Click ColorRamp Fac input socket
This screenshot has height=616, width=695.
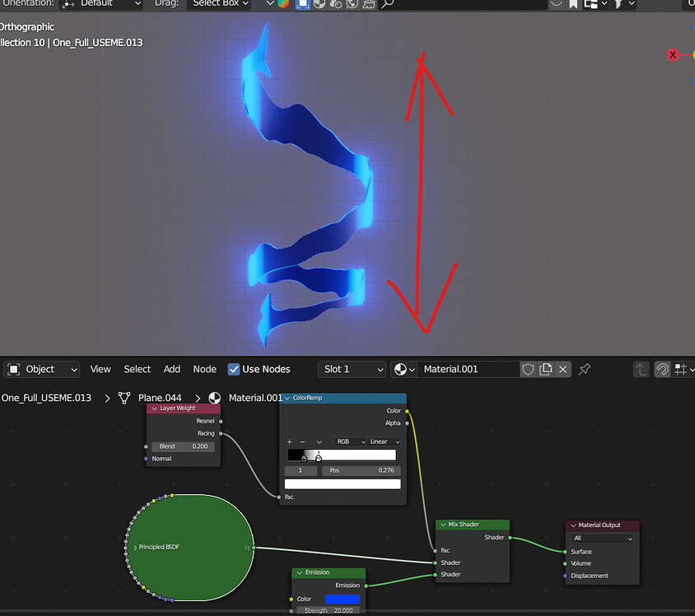click(x=279, y=497)
